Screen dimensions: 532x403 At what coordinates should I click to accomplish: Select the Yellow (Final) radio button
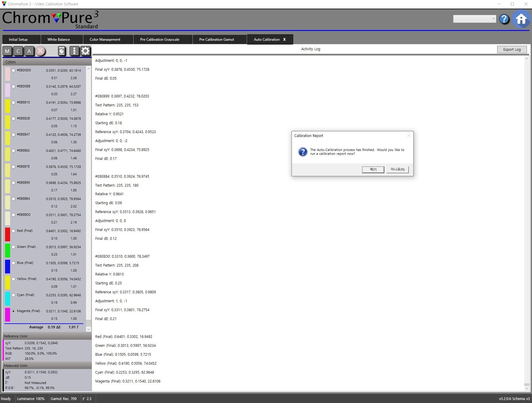[13, 279]
